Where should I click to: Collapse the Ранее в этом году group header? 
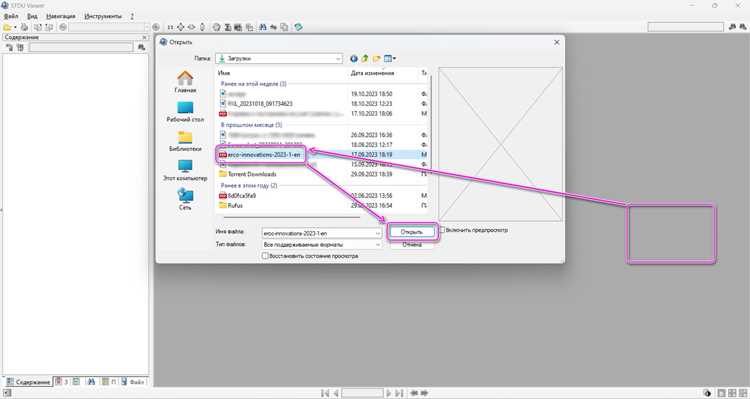249,185
